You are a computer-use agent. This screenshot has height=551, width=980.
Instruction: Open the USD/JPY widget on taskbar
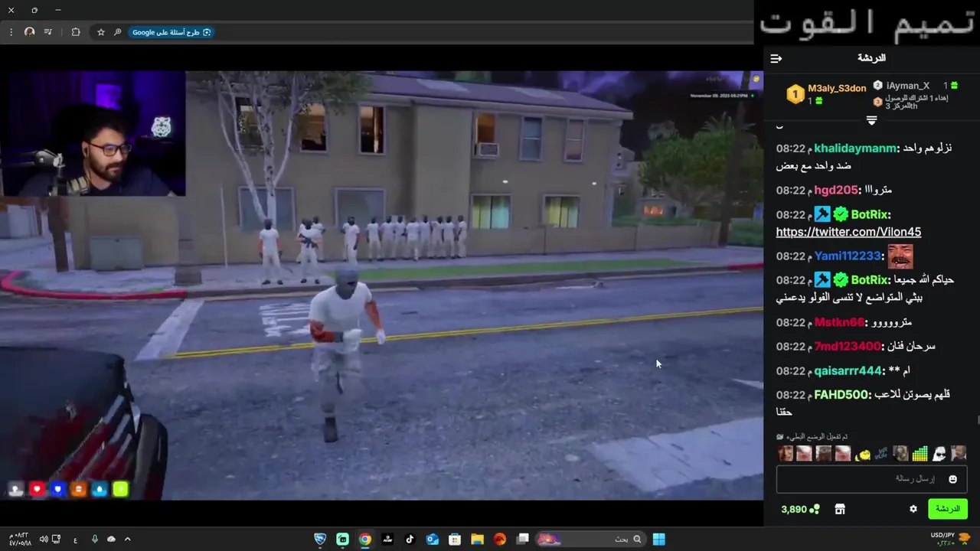pyautogui.click(x=949, y=539)
